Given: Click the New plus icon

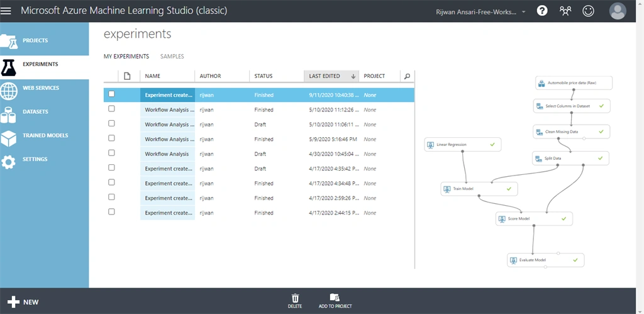Looking at the screenshot, I should 14,302.
